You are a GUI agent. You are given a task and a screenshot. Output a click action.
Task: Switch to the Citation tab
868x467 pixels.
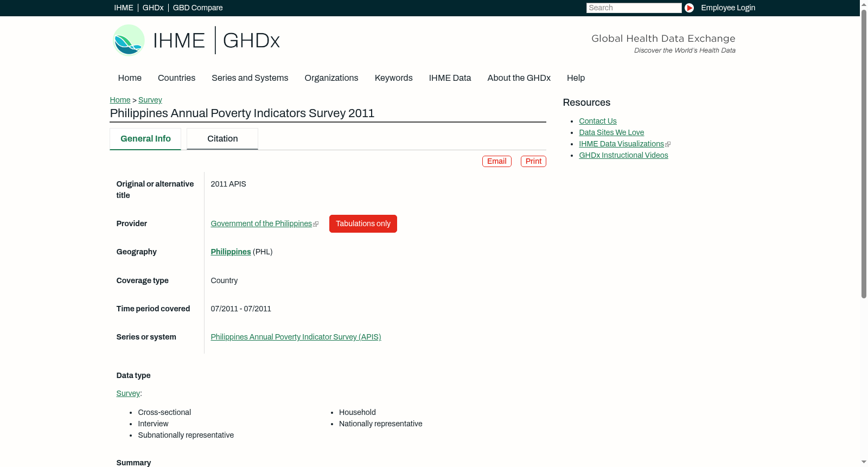coord(222,139)
